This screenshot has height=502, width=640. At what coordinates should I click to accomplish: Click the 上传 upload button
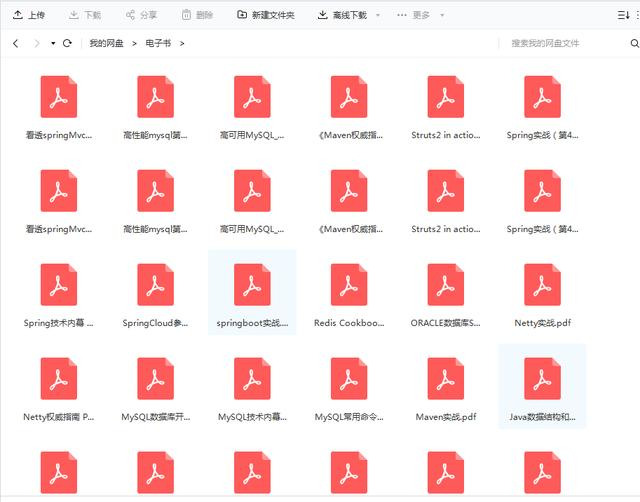click(29, 15)
